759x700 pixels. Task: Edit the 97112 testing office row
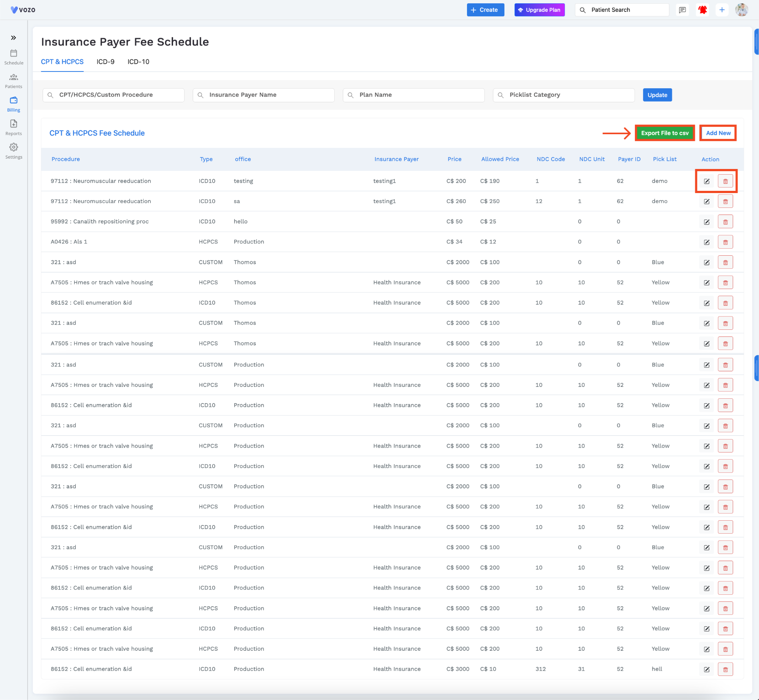(707, 181)
